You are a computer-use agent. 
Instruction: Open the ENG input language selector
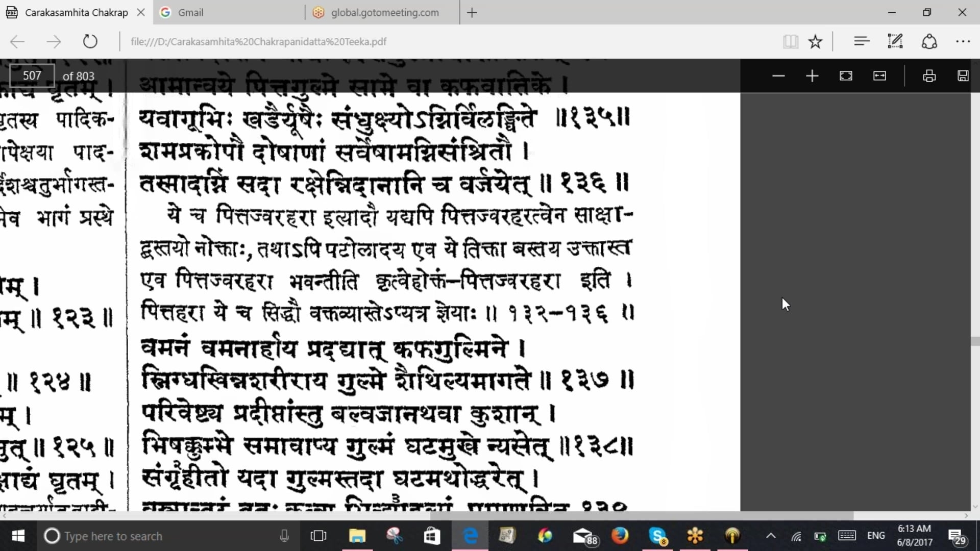tap(876, 536)
